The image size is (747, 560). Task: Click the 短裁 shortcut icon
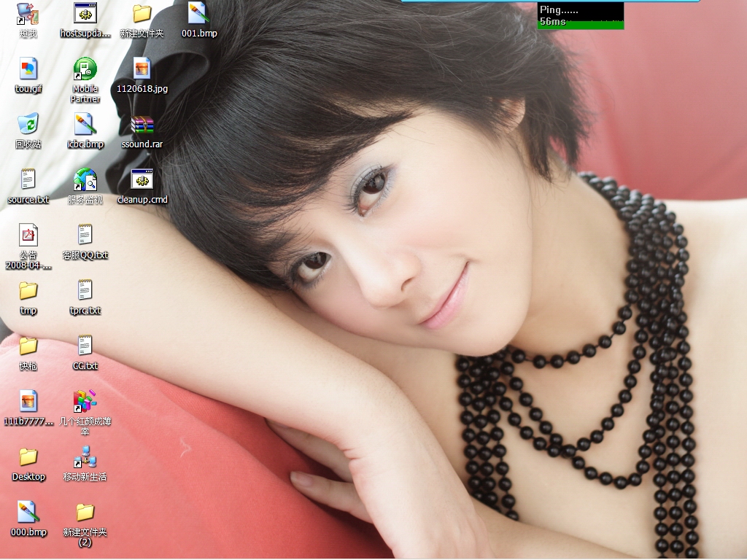click(x=28, y=14)
